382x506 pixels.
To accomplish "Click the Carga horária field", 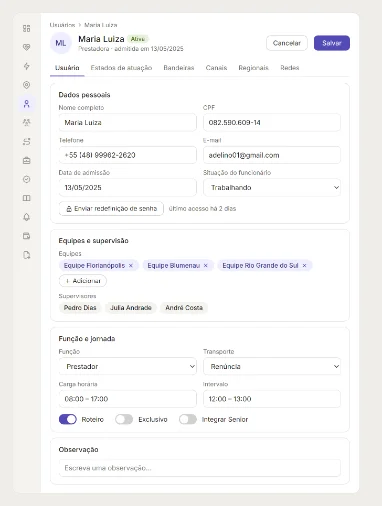I will [128, 399].
